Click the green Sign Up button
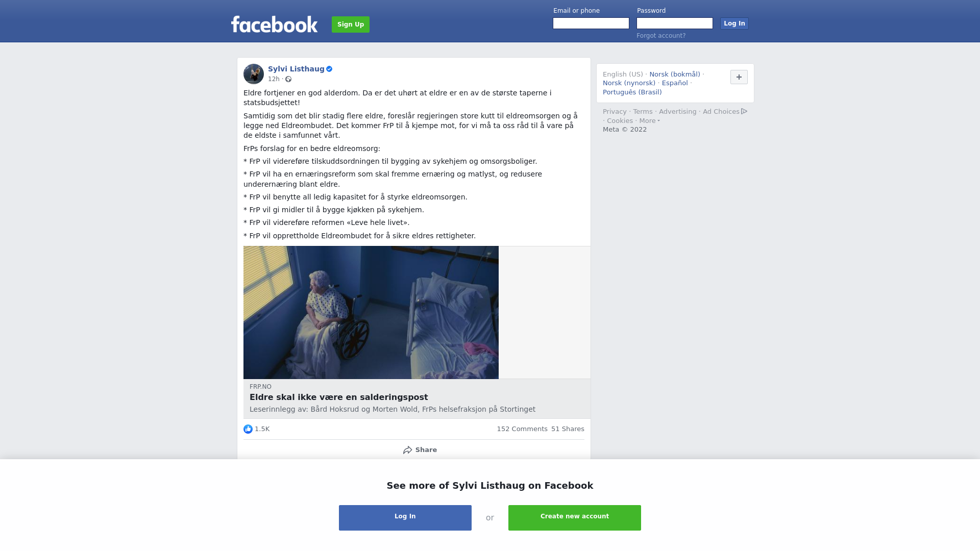Image resolution: width=980 pixels, height=551 pixels. [x=351, y=24]
